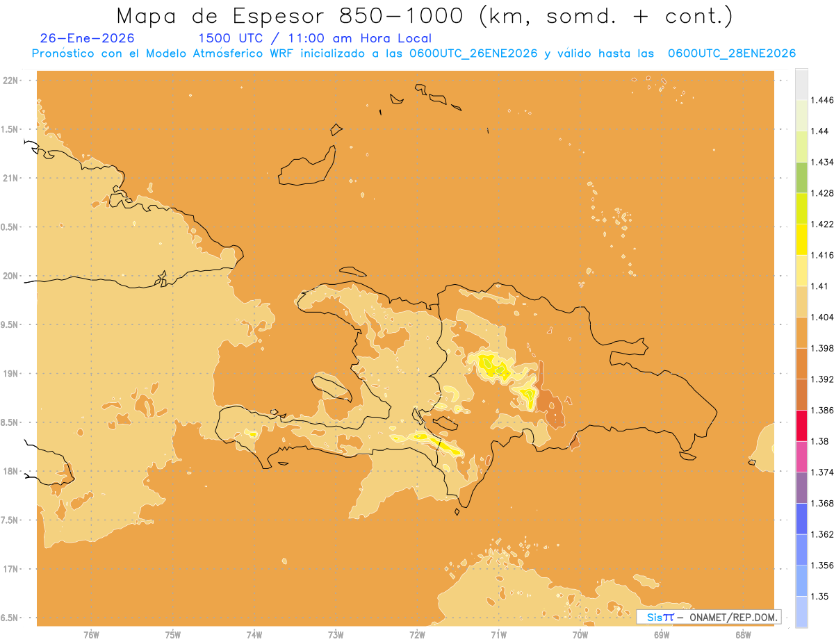This screenshot has height=644, width=834.
Task: Click the '21N' latitude label
Action: (11, 178)
